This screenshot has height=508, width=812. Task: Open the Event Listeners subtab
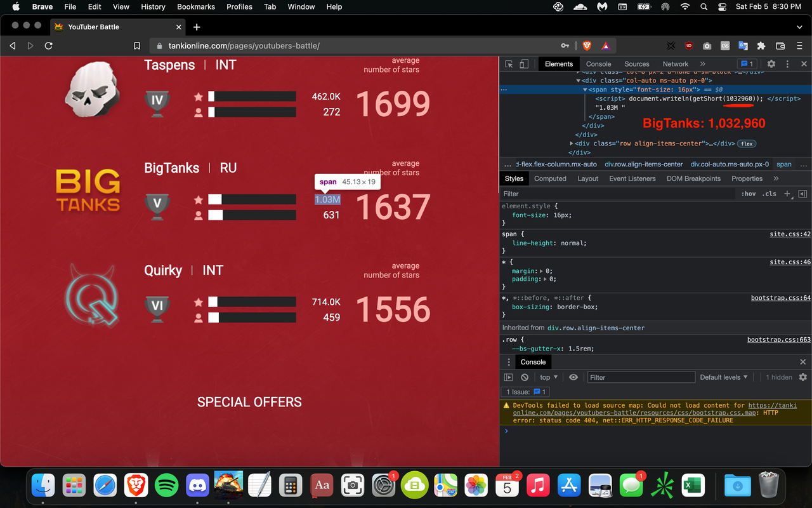(632, 178)
